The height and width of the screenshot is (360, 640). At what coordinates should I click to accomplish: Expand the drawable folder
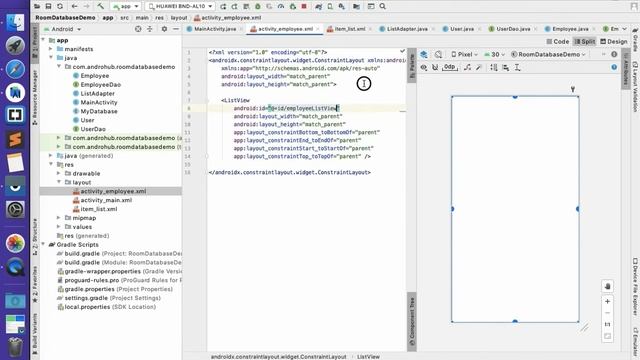59,173
